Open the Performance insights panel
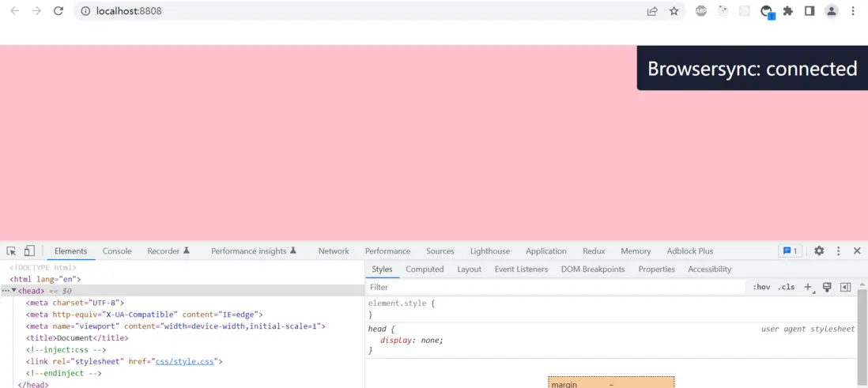This screenshot has width=868, height=388. point(254,251)
